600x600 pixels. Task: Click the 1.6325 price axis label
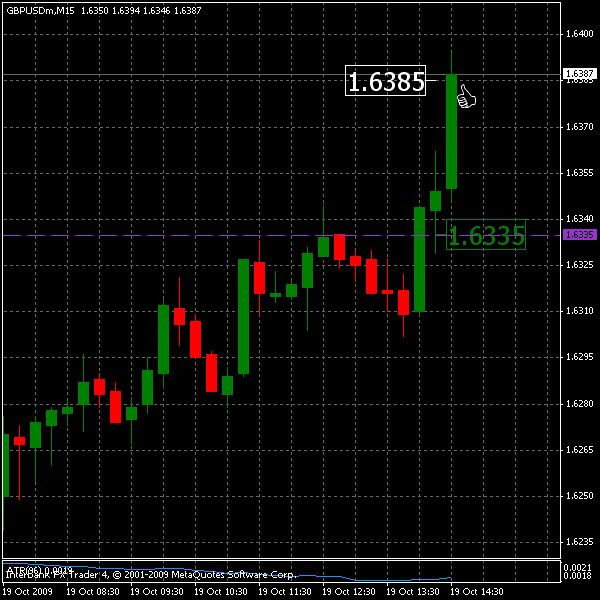[579, 265]
